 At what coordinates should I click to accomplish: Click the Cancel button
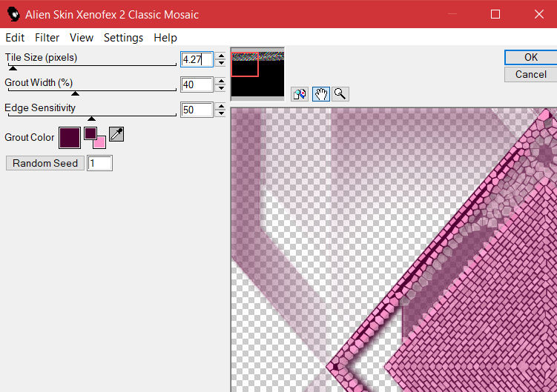click(x=530, y=74)
